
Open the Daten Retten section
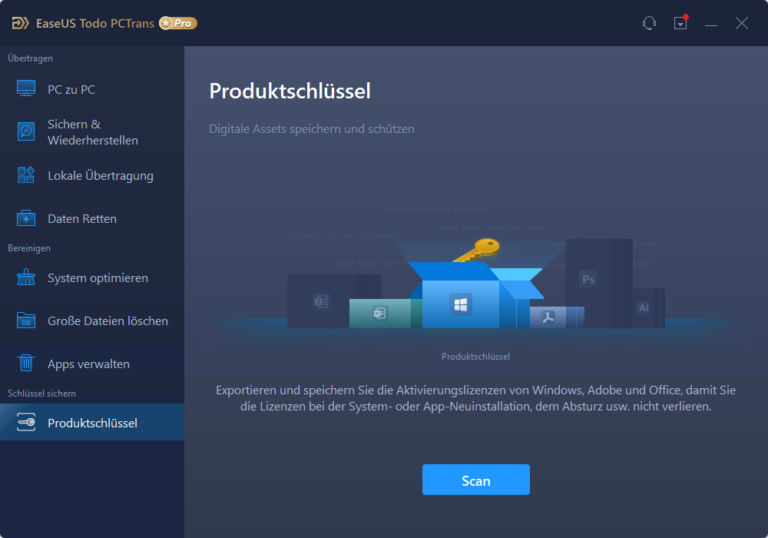(92, 219)
